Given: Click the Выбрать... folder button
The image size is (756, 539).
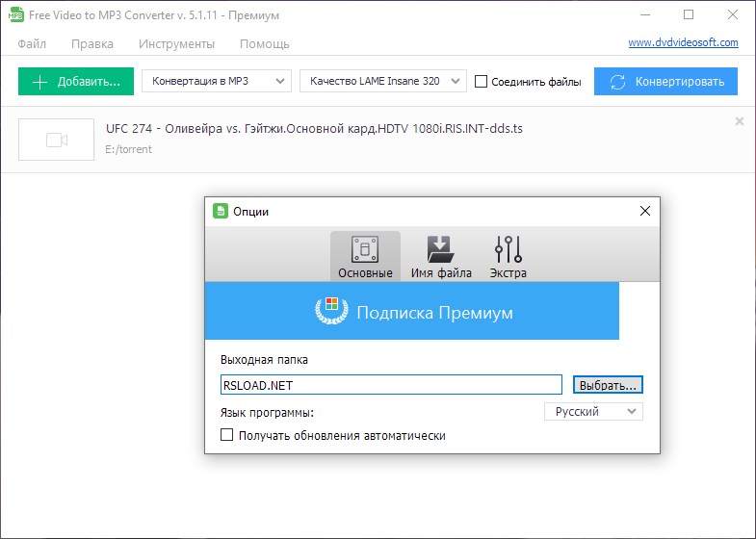Looking at the screenshot, I should 608,385.
